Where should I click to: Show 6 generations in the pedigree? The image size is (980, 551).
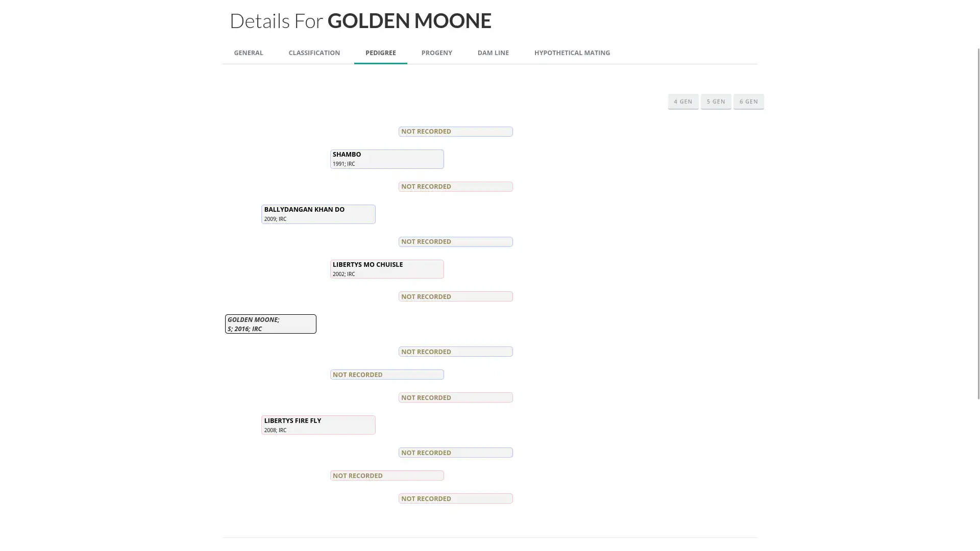748,101
